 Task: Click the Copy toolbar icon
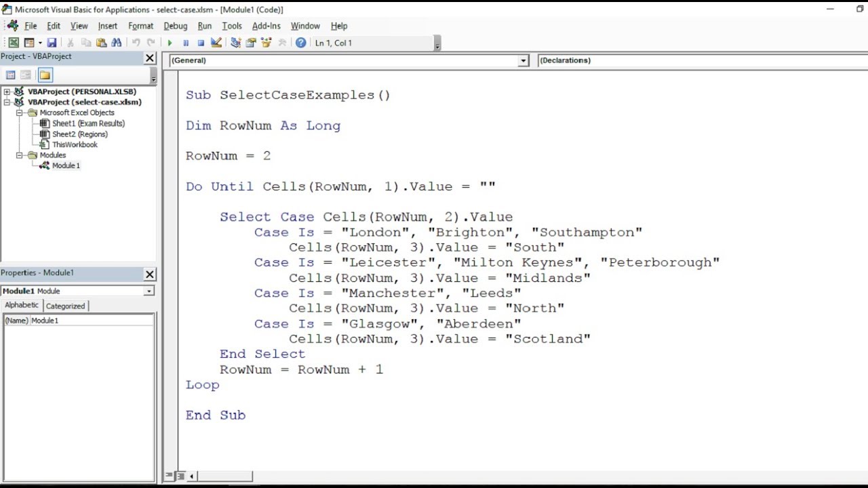[x=86, y=43]
